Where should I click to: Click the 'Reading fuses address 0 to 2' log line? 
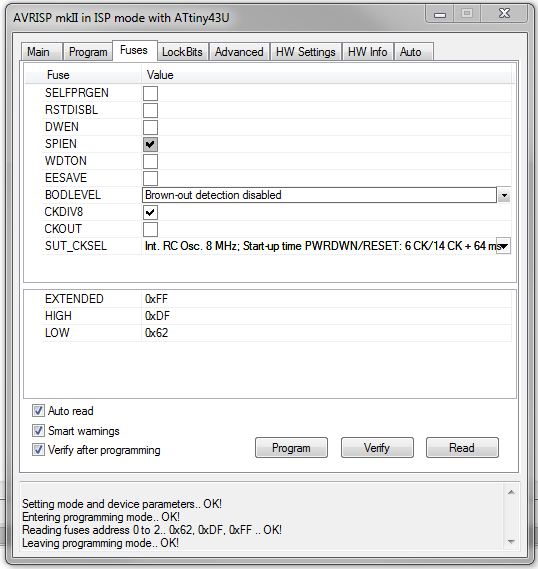point(152,530)
